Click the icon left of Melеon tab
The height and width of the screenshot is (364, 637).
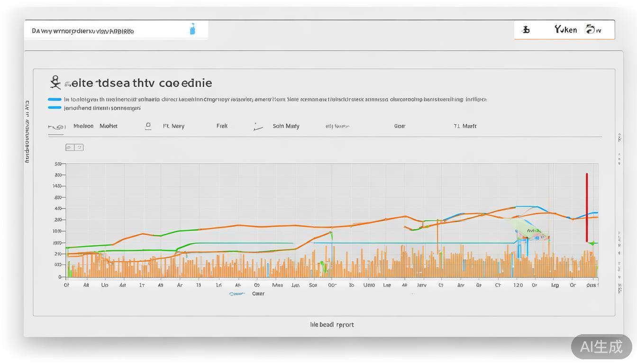click(x=56, y=127)
